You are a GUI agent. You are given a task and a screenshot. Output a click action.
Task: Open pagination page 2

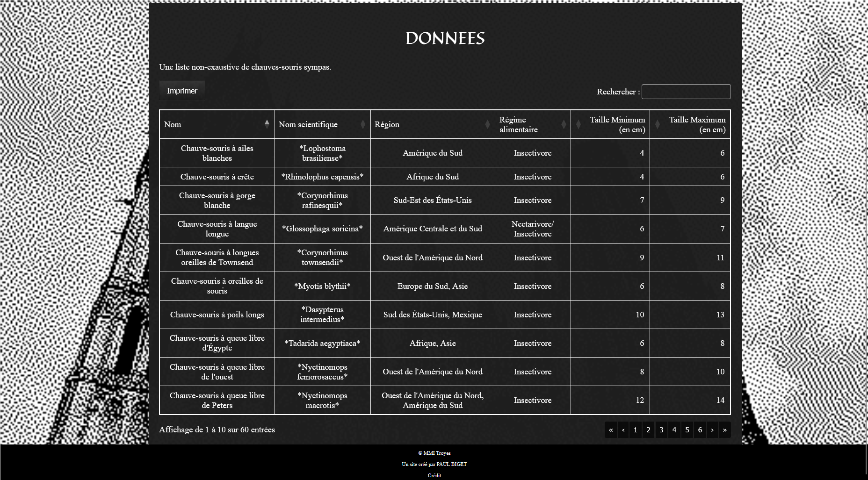[x=648, y=430]
